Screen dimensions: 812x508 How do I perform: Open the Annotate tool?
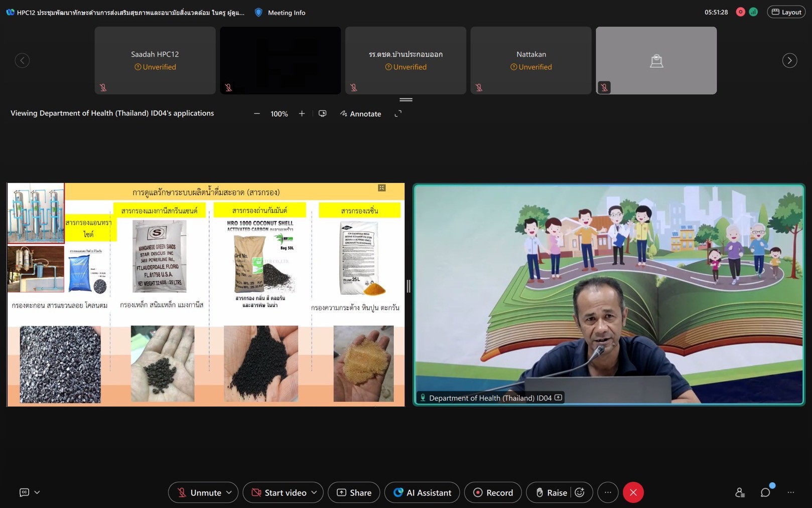click(x=360, y=114)
